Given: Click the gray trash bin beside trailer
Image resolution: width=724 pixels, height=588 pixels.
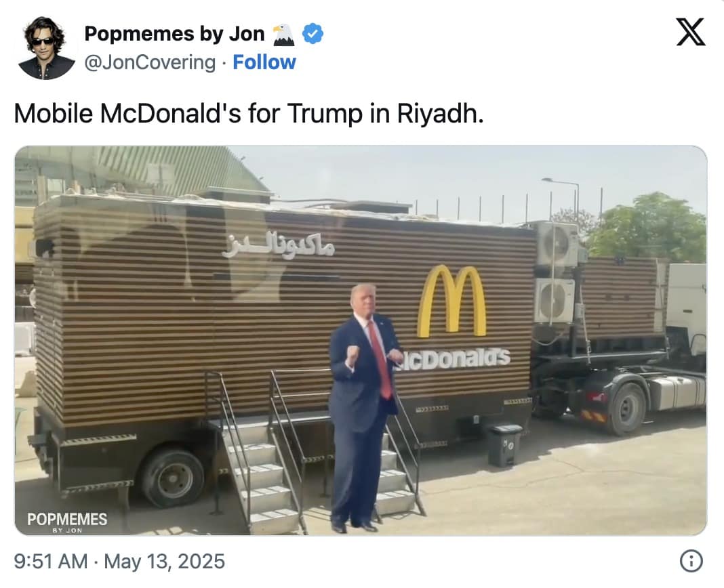Looking at the screenshot, I should (x=504, y=445).
